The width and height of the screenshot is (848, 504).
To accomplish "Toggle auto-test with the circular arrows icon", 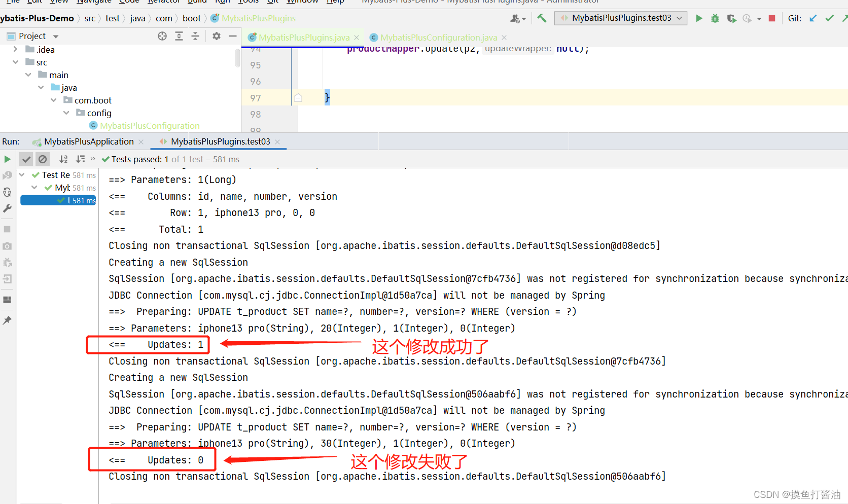I will point(7,192).
